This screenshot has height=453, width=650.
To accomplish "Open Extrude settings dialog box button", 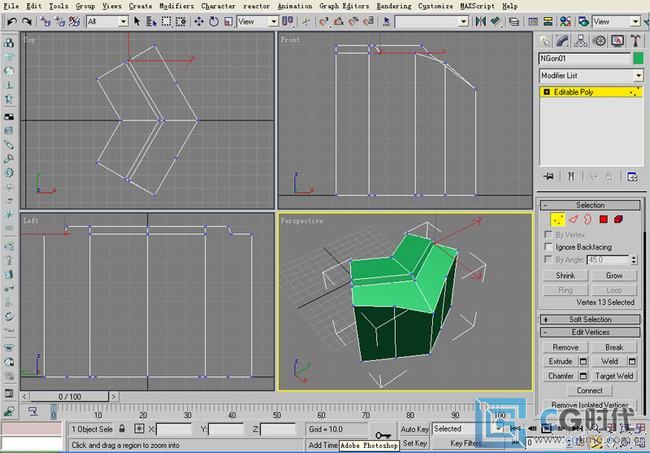I will point(583,362).
